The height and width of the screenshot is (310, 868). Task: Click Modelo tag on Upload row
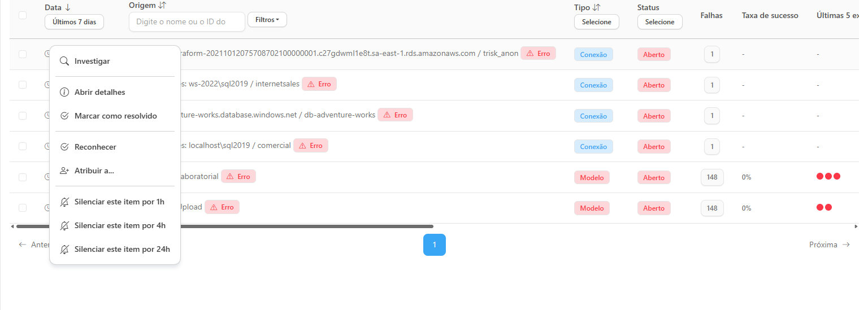point(592,208)
